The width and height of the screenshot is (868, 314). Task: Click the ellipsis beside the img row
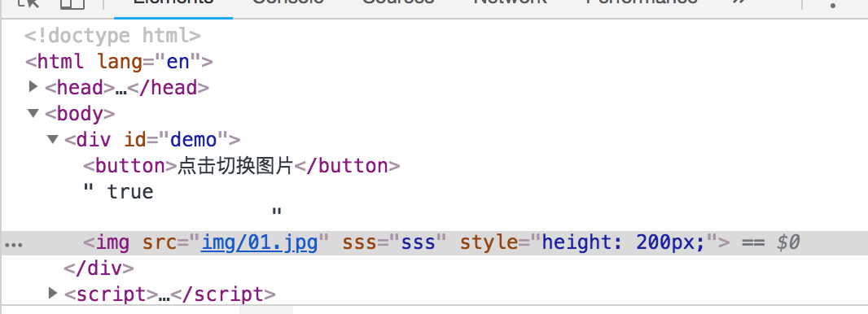click(13, 244)
